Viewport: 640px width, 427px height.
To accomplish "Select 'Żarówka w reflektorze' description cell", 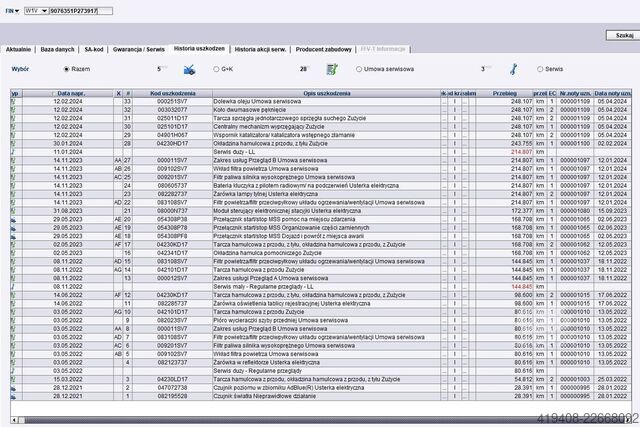I will [327, 363].
